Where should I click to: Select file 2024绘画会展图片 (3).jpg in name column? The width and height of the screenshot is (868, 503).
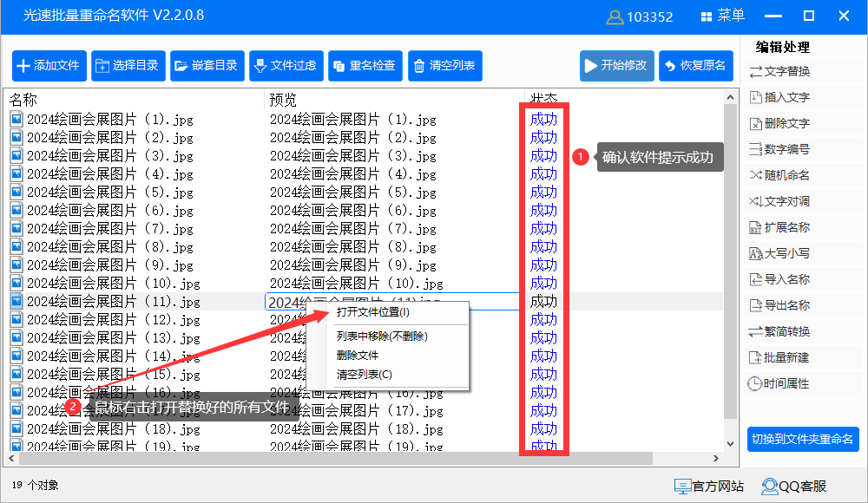[x=109, y=156]
